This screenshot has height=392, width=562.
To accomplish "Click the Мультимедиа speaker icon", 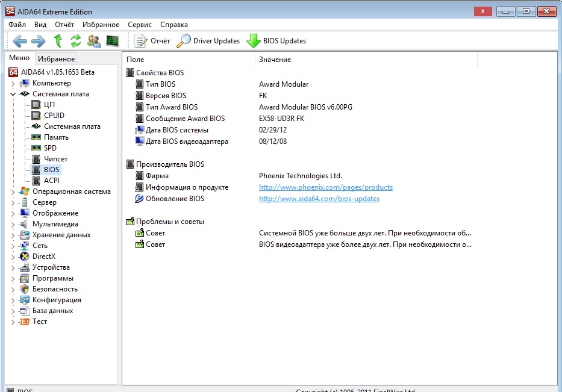I will (x=23, y=224).
